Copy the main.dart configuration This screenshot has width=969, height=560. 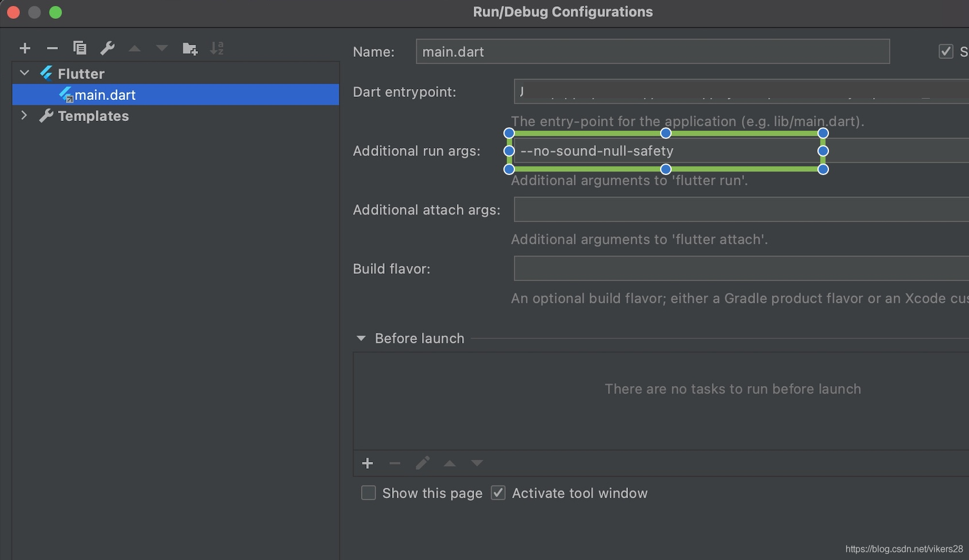(80, 48)
